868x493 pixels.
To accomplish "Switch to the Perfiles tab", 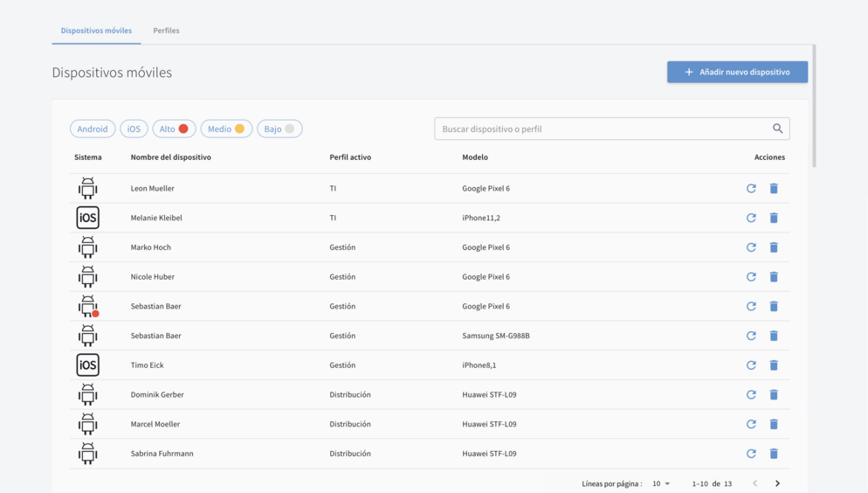I will 166,31.
